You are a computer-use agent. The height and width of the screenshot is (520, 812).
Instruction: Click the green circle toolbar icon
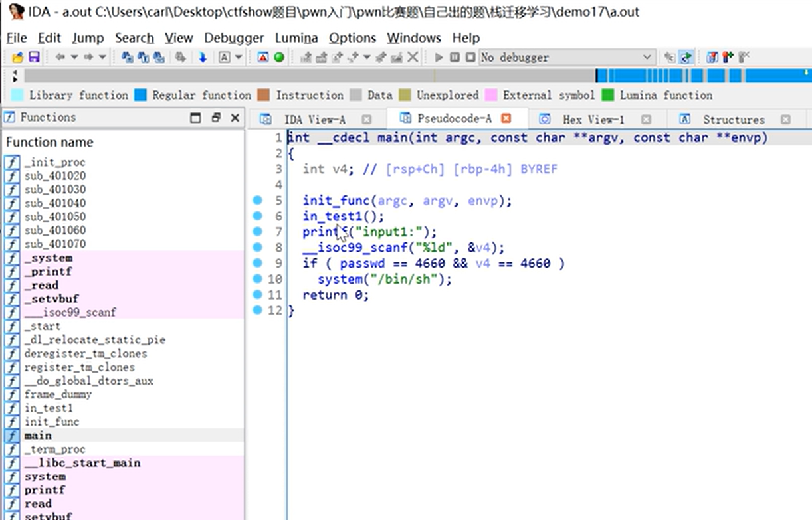pos(279,58)
